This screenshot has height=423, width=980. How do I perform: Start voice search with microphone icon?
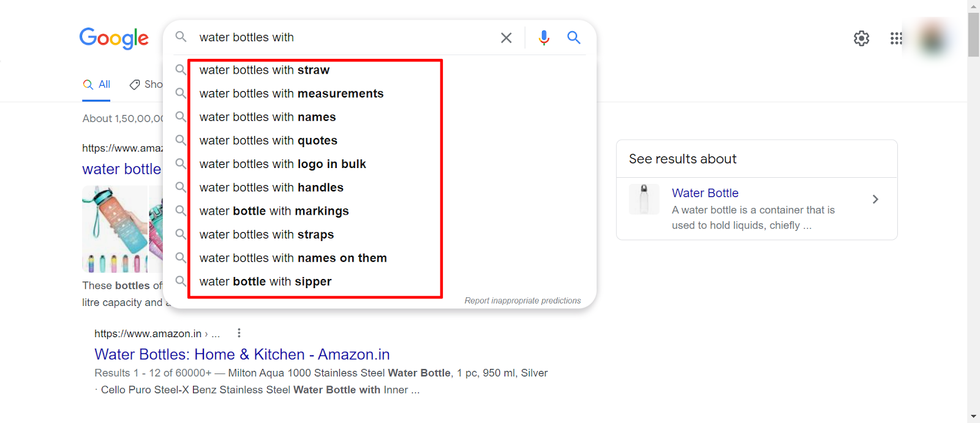click(543, 38)
